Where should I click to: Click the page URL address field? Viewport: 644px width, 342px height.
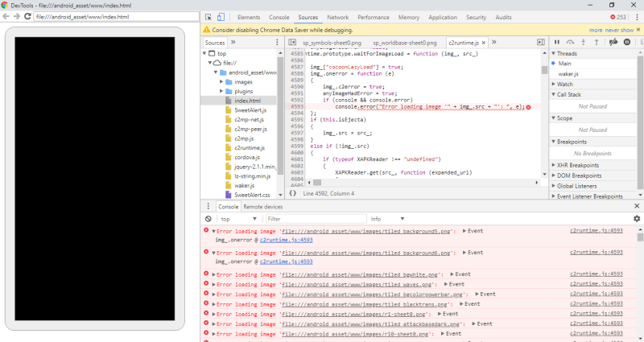[x=116, y=17]
